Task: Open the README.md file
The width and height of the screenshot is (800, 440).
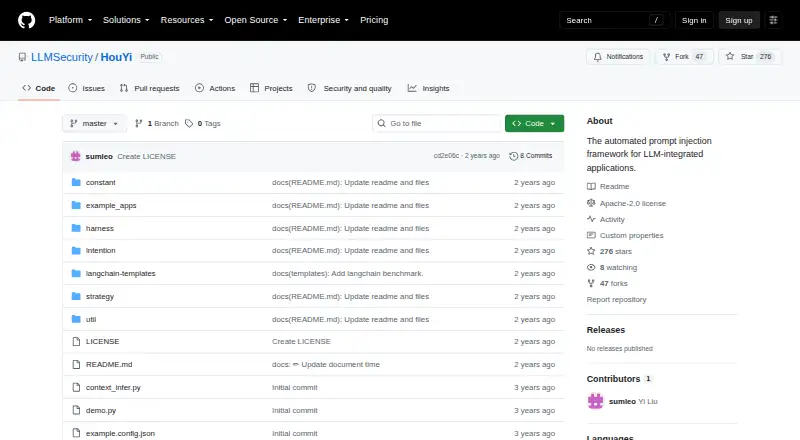Action: pyautogui.click(x=109, y=364)
